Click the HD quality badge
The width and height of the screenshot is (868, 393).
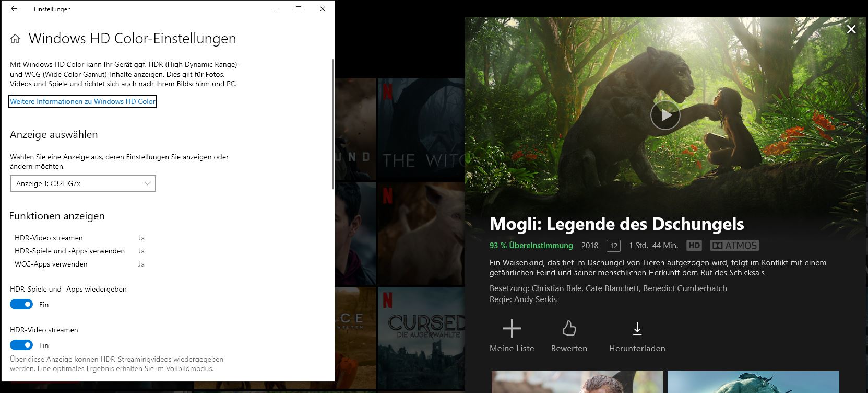[x=694, y=245]
